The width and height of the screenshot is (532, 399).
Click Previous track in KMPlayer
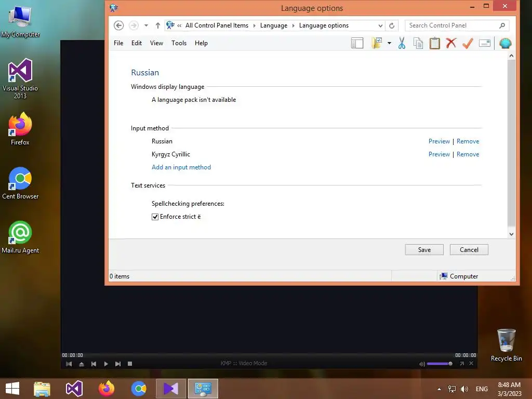pyautogui.click(x=94, y=364)
